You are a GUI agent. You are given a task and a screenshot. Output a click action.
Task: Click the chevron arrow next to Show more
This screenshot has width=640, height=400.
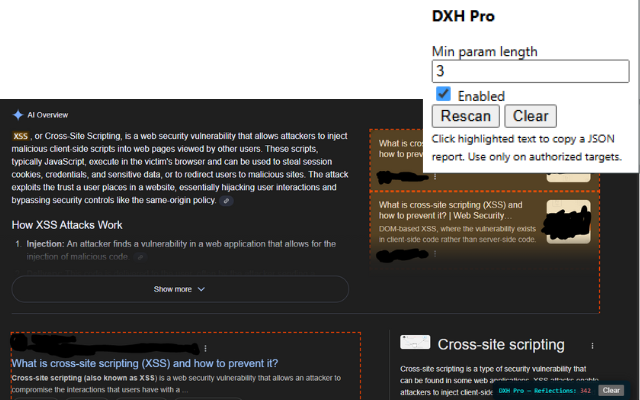201,289
